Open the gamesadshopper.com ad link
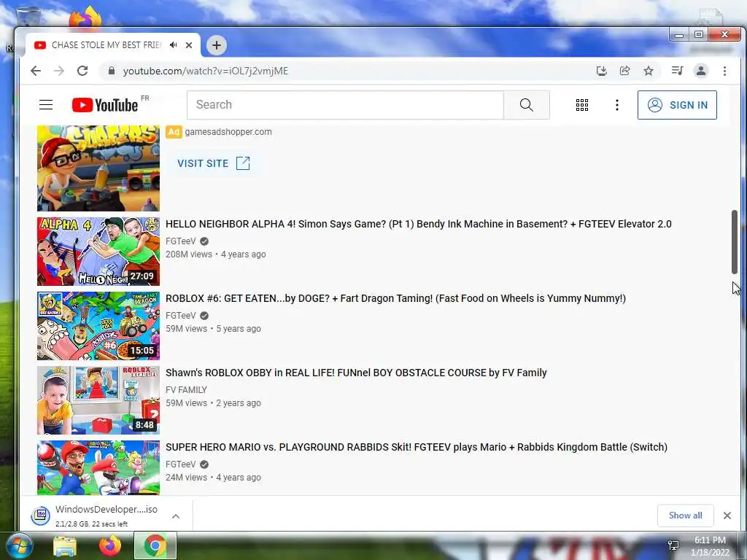 228,132
